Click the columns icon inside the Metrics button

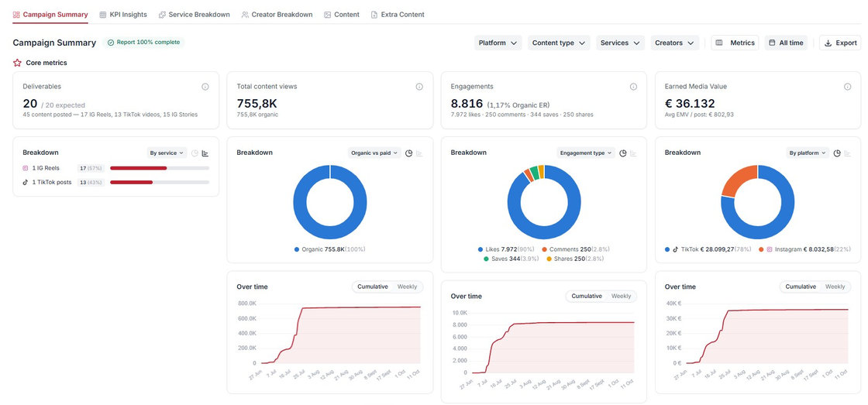tap(719, 43)
